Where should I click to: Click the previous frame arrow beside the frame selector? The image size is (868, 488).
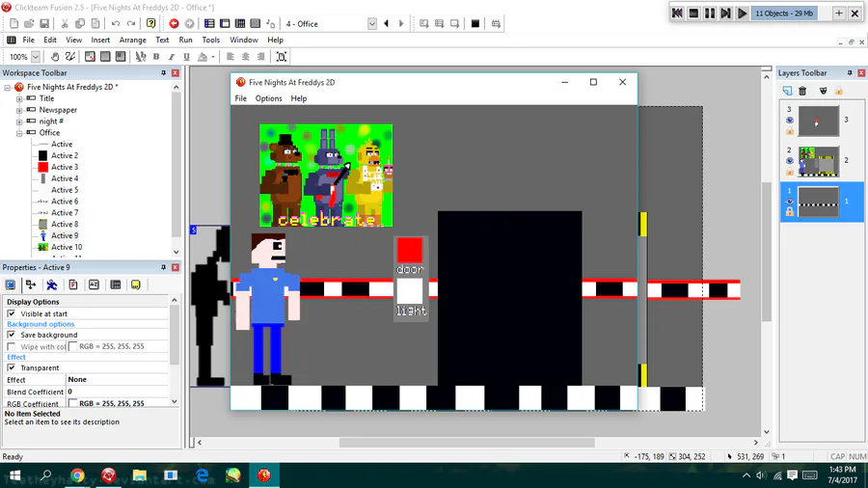(387, 24)
